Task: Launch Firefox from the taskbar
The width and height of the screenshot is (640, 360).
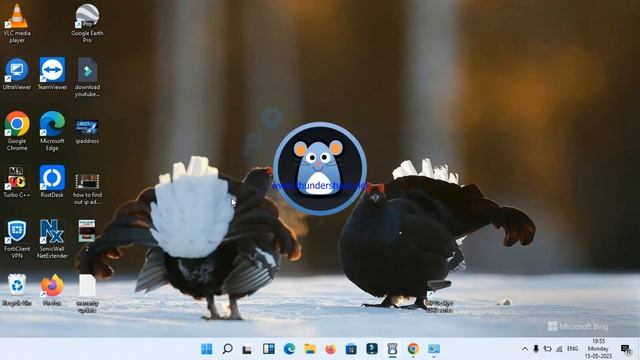Action: 331,349
